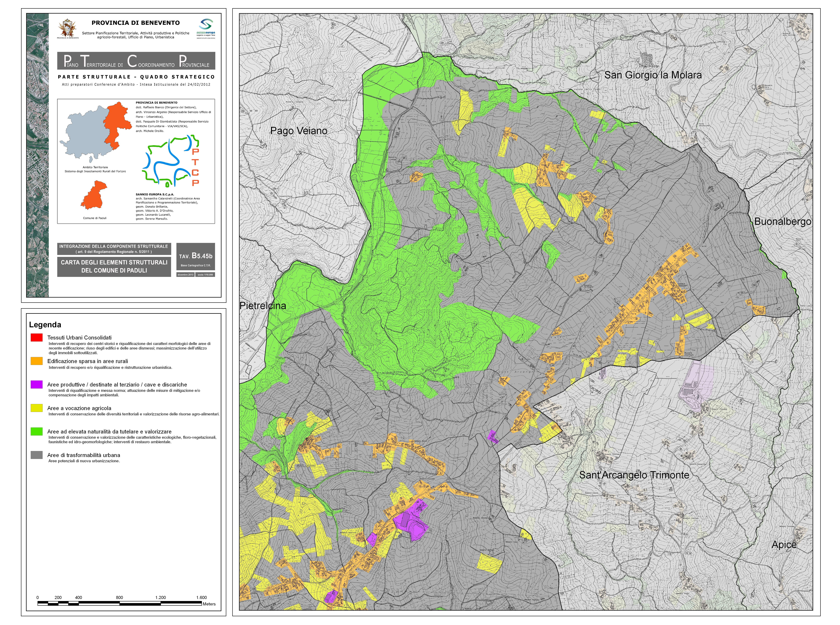Click the yellow Aree a vocazione agricola swatch
Image resolution: width=840 pixels, height=625 pixels.
pos(37,408)
